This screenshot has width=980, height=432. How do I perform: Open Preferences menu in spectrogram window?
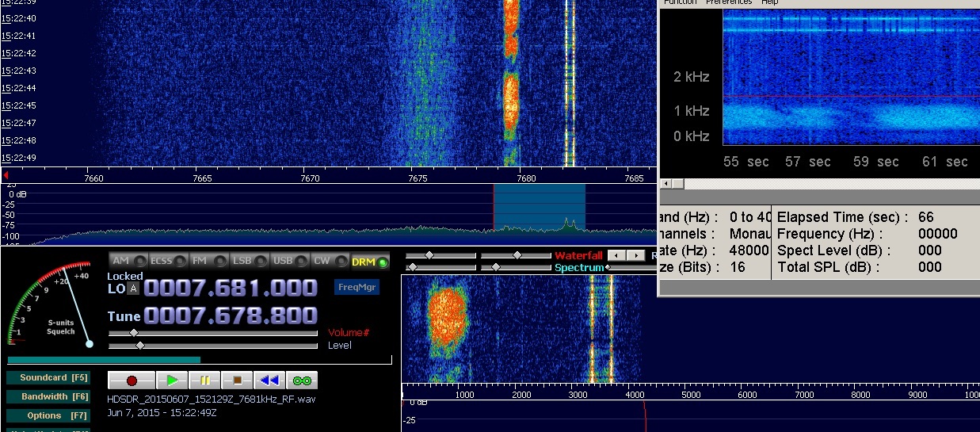tap(729, 2)
